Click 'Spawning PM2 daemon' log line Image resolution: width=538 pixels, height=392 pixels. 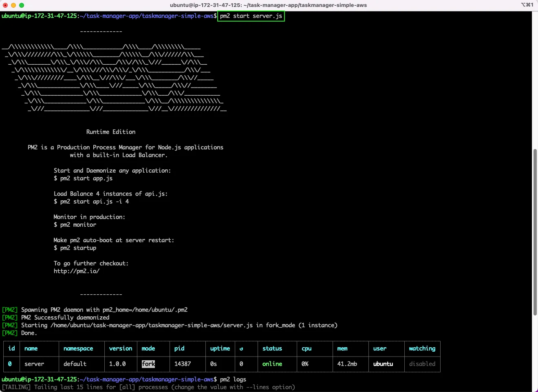pos(95,310)
